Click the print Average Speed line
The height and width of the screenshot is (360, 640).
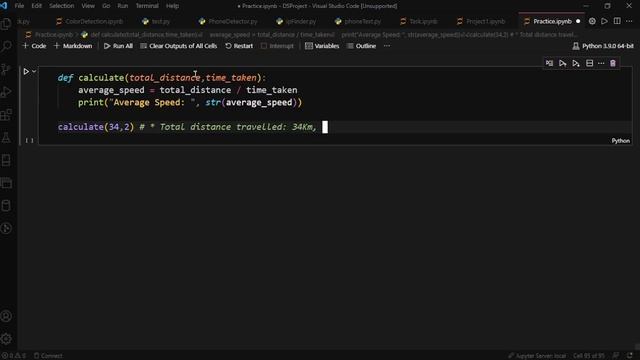coord(190,102)
